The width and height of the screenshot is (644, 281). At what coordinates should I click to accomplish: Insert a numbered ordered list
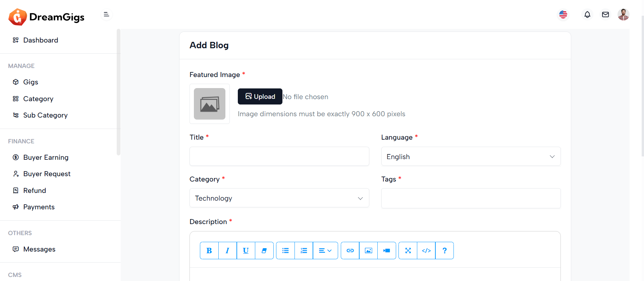304,251
